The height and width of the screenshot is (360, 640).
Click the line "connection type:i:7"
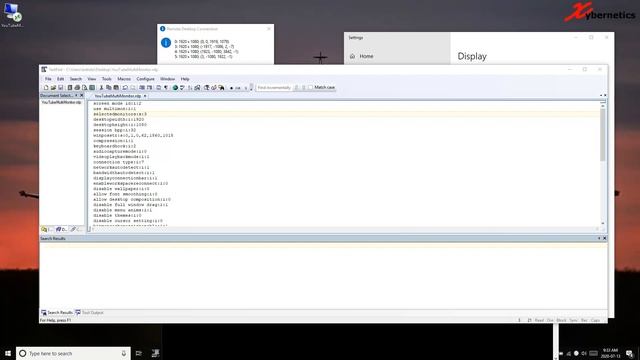point(119,162)
